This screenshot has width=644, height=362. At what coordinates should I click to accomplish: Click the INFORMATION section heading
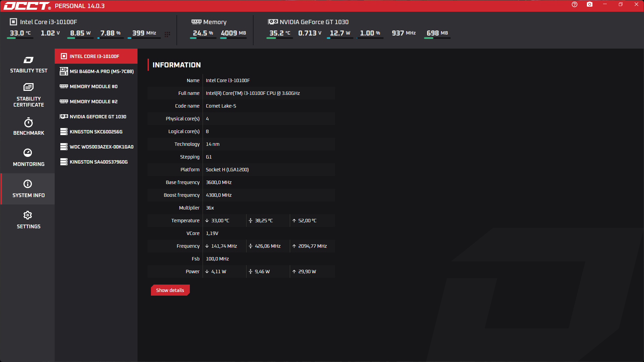click(x=177, y=65)
